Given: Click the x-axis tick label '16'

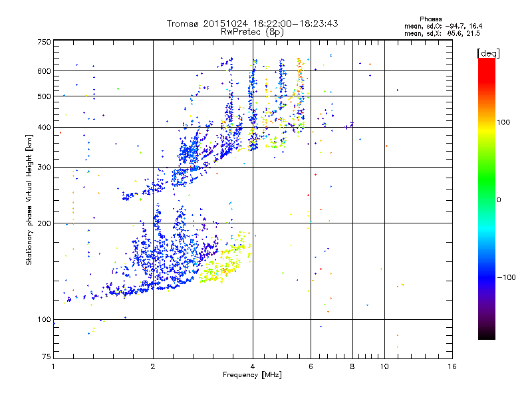Looking at the screenshot, I should click(x=452, y=366).
